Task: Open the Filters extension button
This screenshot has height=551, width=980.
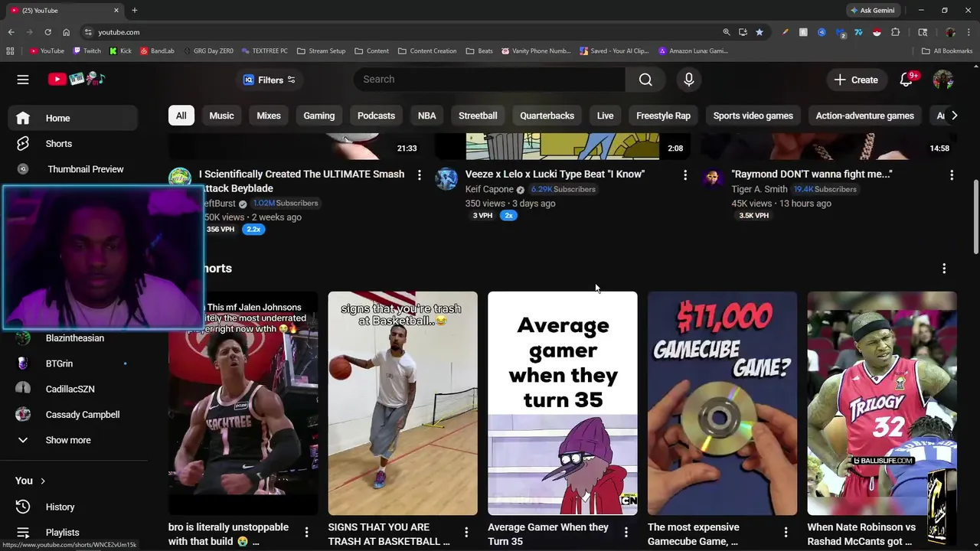Action: tap(269, 80)
